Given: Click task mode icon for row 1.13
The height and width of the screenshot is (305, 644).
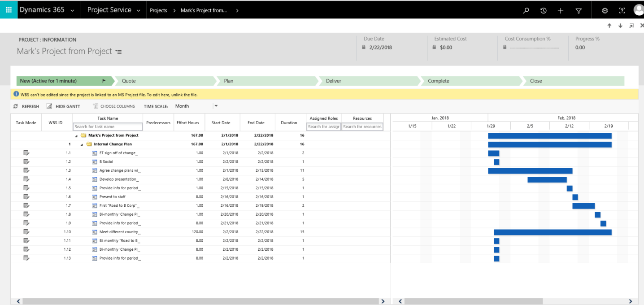Looking at the screenshot, I should click(x=26, y=258).
